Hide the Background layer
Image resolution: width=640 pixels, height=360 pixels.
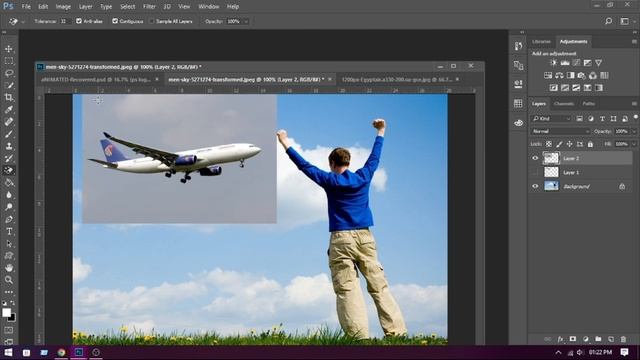click(x=535, y=186)
